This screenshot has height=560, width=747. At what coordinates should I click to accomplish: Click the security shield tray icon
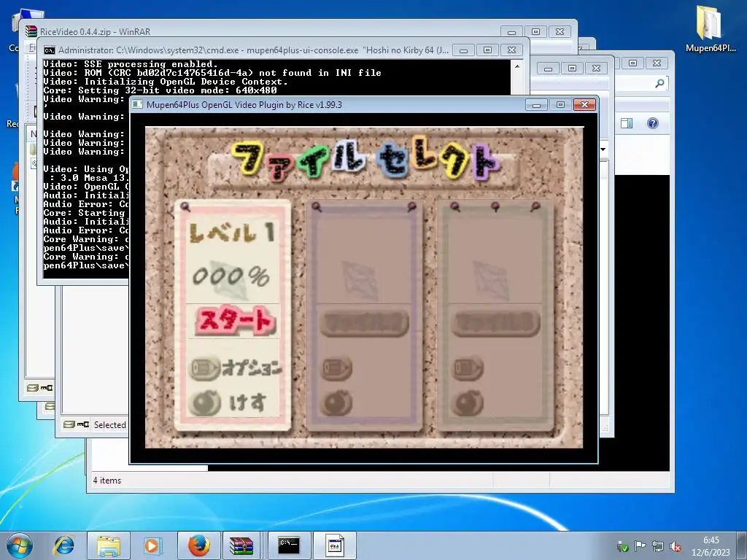[623, 546]
